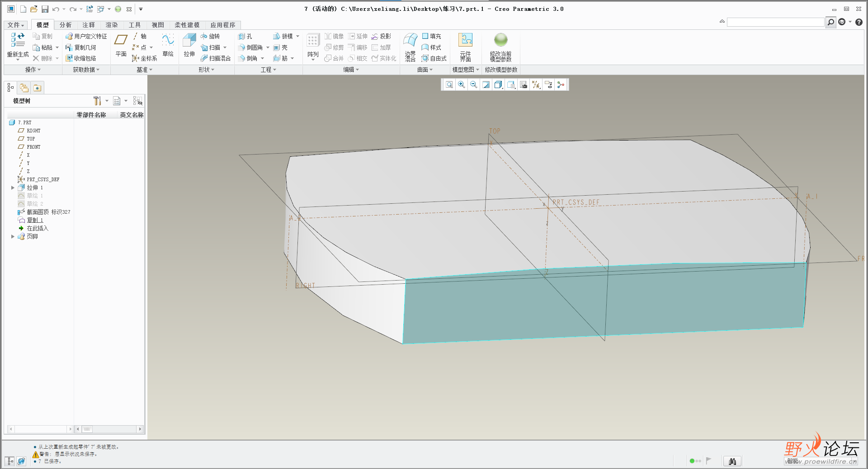Click the Coordinate System (坐标系) tool
This screenshot has width=868, height=469.
[x=144, y=58]
